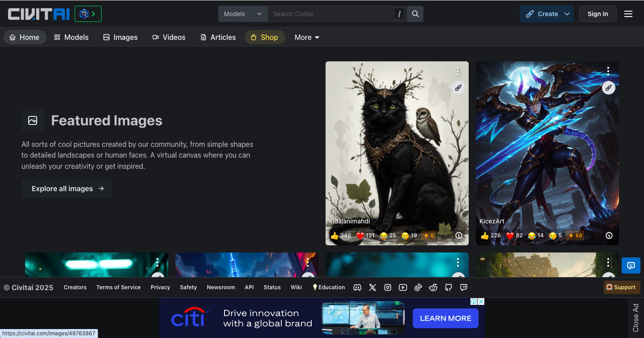Give a laughing reaction to the cat image
This screenshot has width=644, height=338.
(383, 235)
